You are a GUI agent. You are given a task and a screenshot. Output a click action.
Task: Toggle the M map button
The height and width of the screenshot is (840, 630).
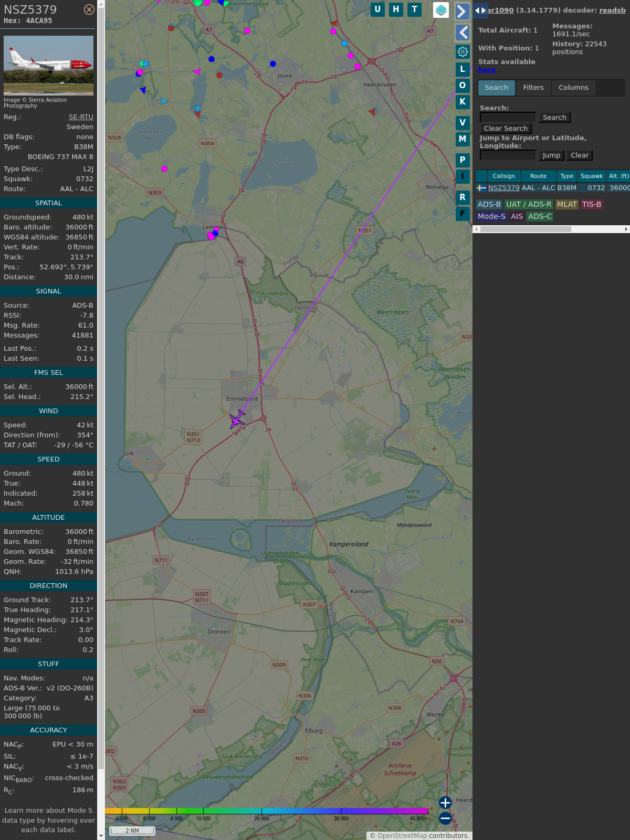(463, 139)
